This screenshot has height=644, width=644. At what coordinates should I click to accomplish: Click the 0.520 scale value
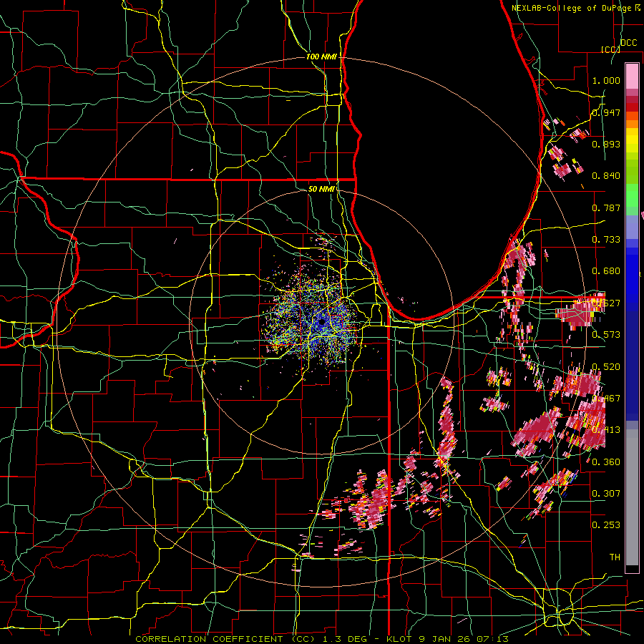pyautogui.click(x=606, y=367)
